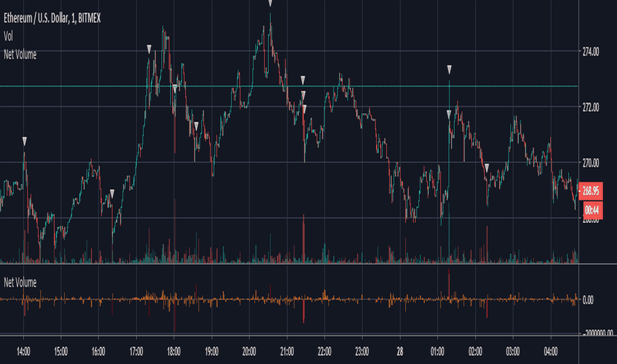
Task: Click the 274.00 label on the price axis
Action: point(591,52)
